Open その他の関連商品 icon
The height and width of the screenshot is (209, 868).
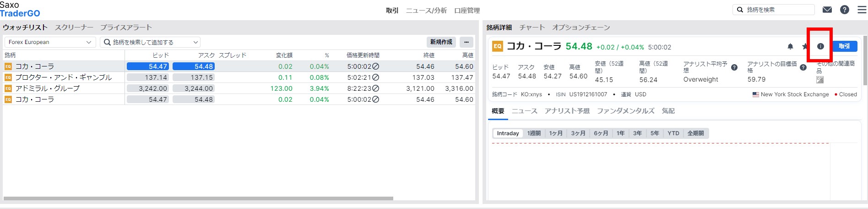(x=820, y=80)
